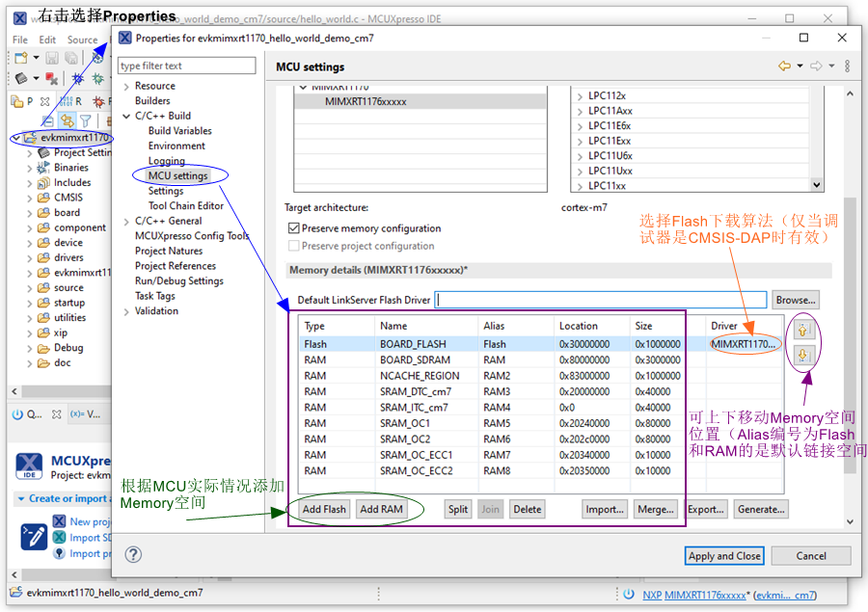Click the type filter text field

pyautogui.click(x=186, y=66)
